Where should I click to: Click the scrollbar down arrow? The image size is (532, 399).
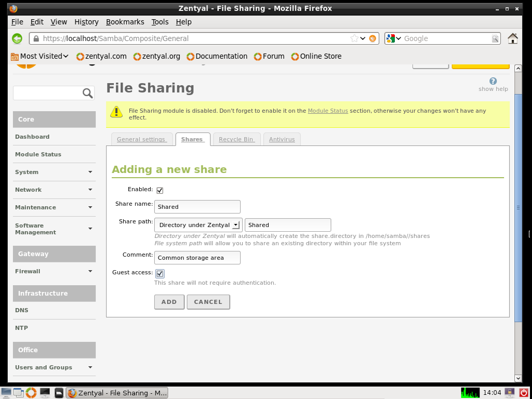tap(518, 378)
